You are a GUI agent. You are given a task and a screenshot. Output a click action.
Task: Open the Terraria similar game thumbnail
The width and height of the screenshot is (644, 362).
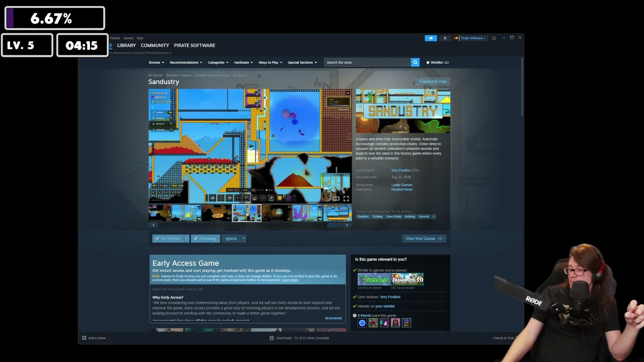(x=374, y=280)
